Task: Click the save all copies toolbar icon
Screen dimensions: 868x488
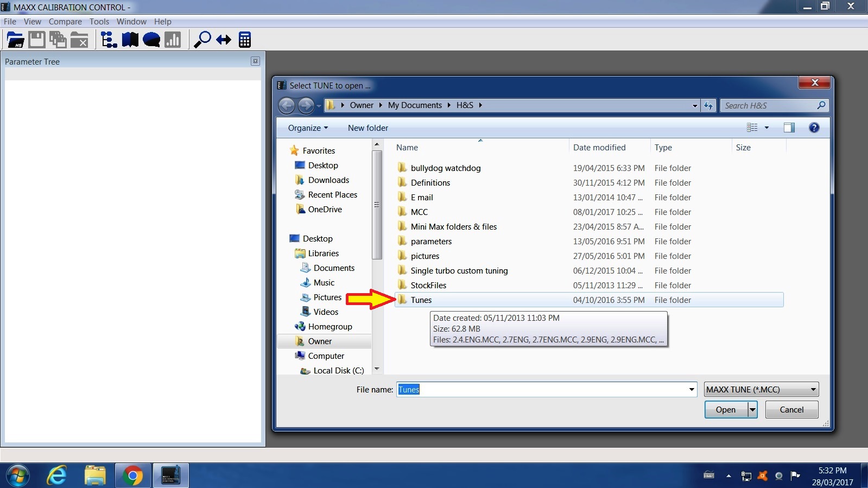Action: point(58,40)
